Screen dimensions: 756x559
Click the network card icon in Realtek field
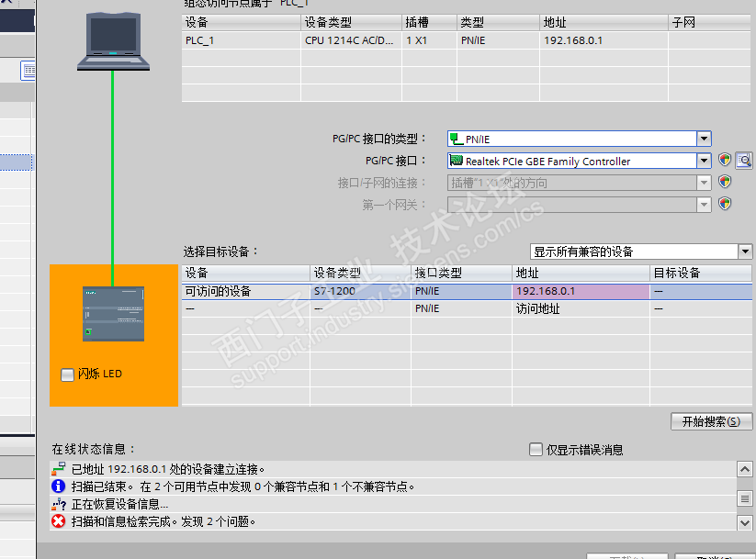pyautogui.click(x=457, y=161)
